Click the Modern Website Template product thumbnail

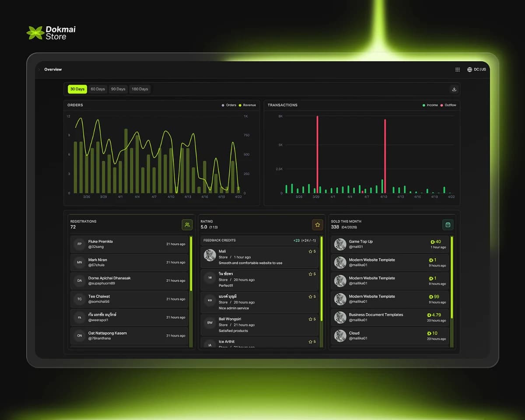click(x=340, y=262)
